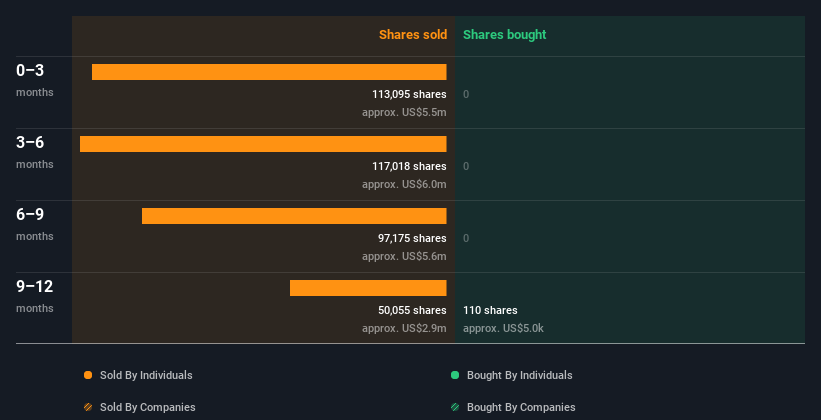
Task: Click the 6–9 months orange bar
Action: 294,216
